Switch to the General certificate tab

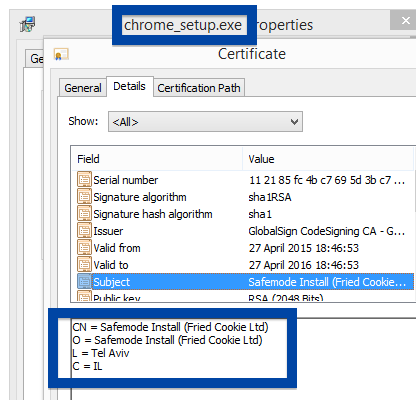[83, 88]
